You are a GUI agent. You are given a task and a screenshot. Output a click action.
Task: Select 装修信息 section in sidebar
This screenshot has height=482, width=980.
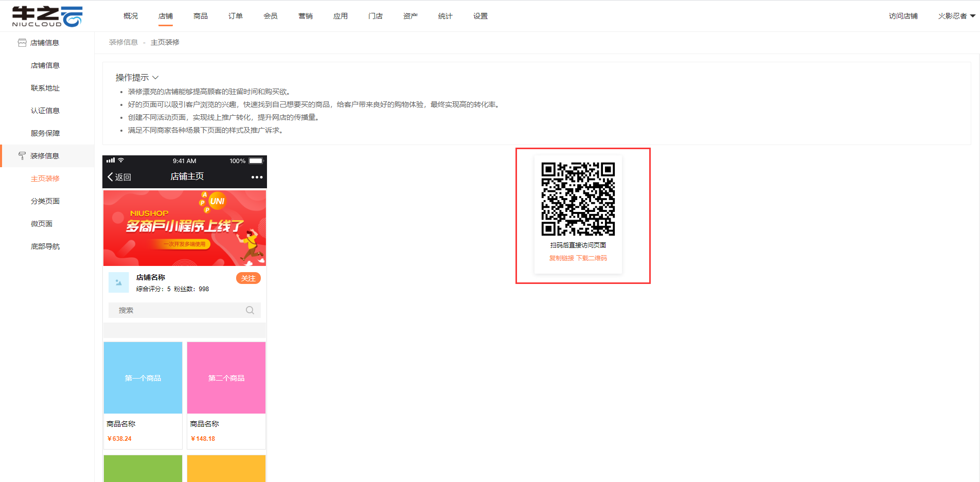coord(48,156)
